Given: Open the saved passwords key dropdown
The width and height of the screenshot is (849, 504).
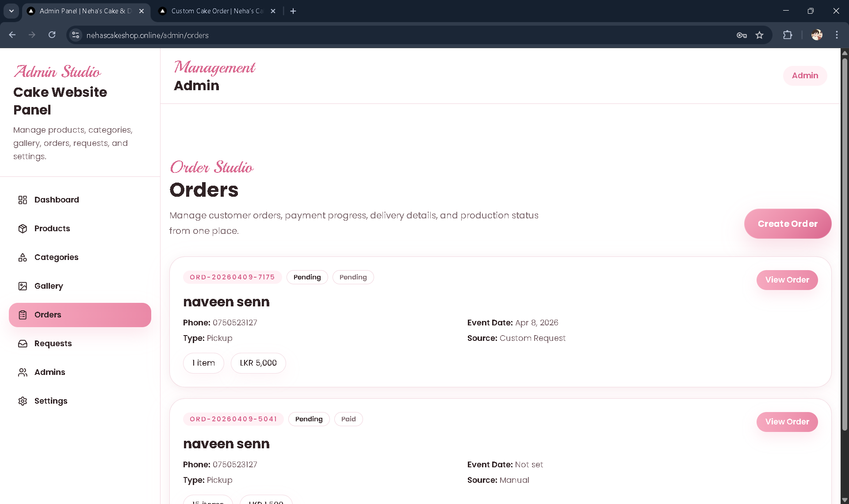Looking at the screenshot, I should 742,35.
